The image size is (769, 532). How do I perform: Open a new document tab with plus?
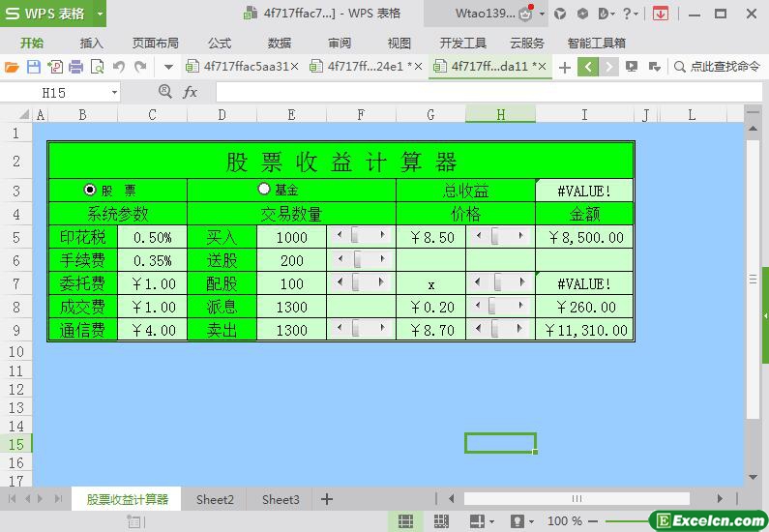tap(565, 67)
